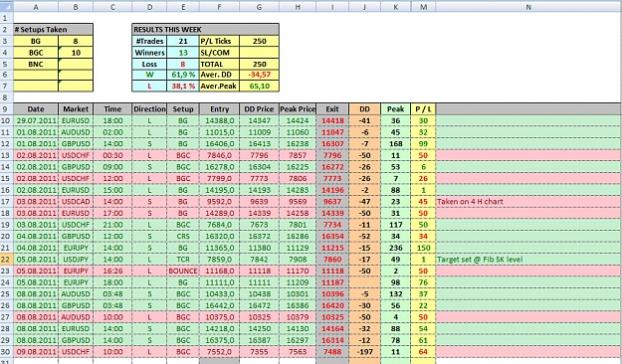Click the Aver. DD value -34,57

259,75
